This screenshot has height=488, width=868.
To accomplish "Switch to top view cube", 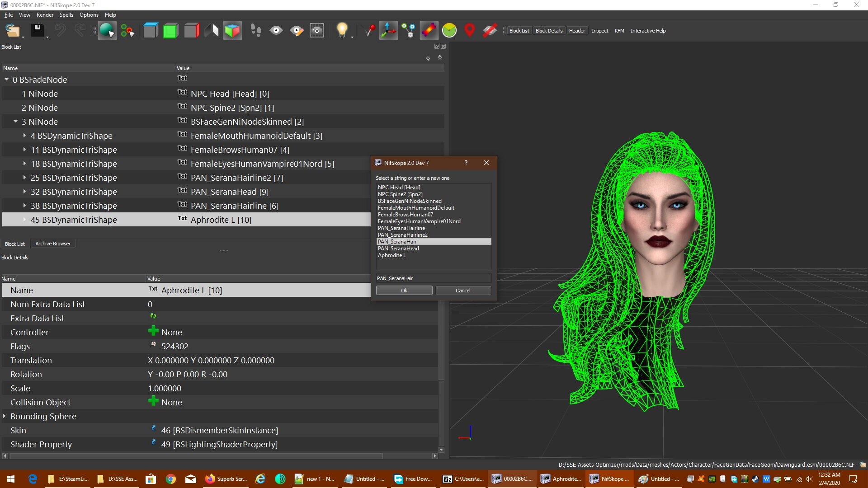I will coord(151,31).
